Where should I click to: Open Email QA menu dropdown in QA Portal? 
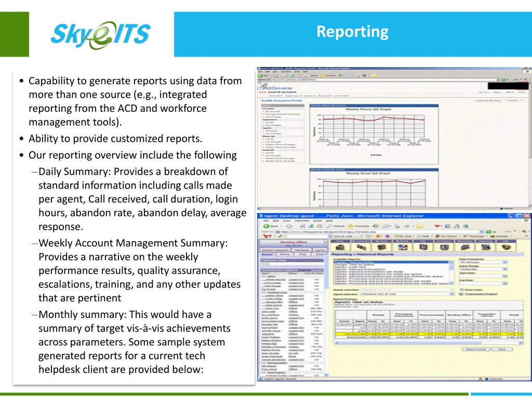click(342, 96)
